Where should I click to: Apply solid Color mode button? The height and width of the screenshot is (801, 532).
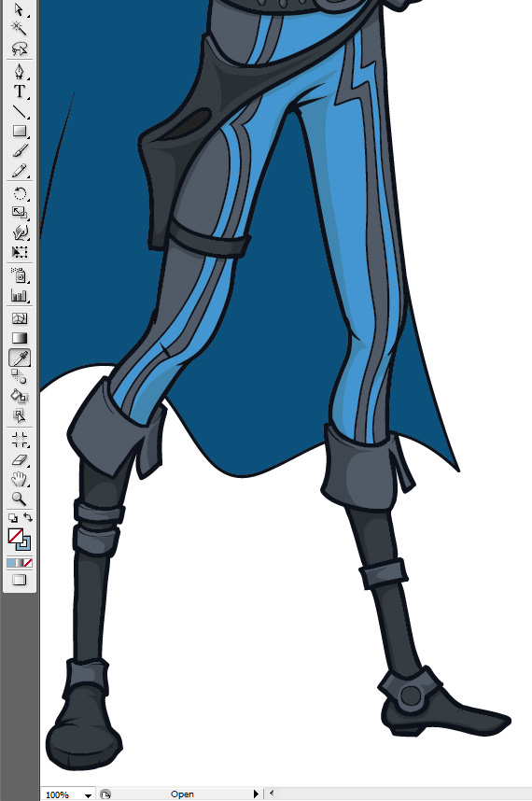pos(10,563)
